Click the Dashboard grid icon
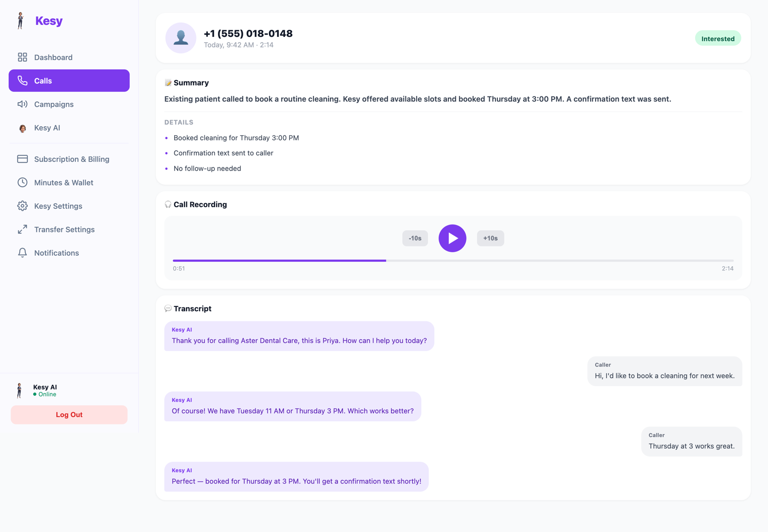 click(x=23, y=57)
